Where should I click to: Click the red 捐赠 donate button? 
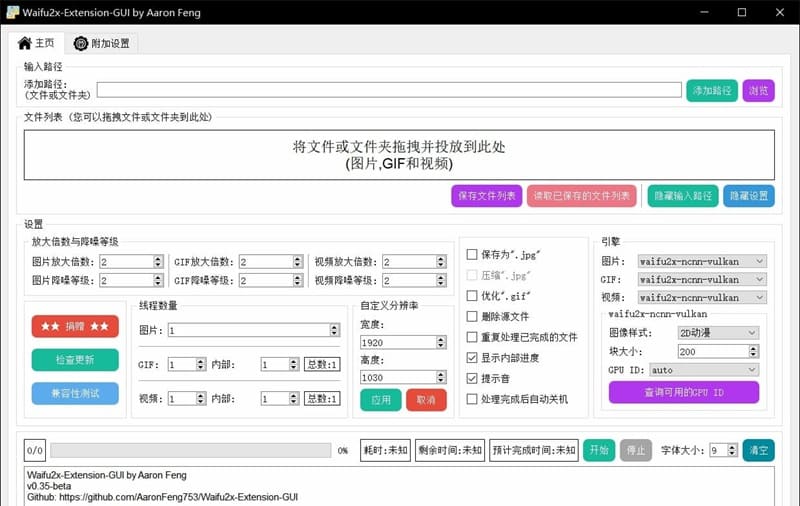[x=75, y=326]
